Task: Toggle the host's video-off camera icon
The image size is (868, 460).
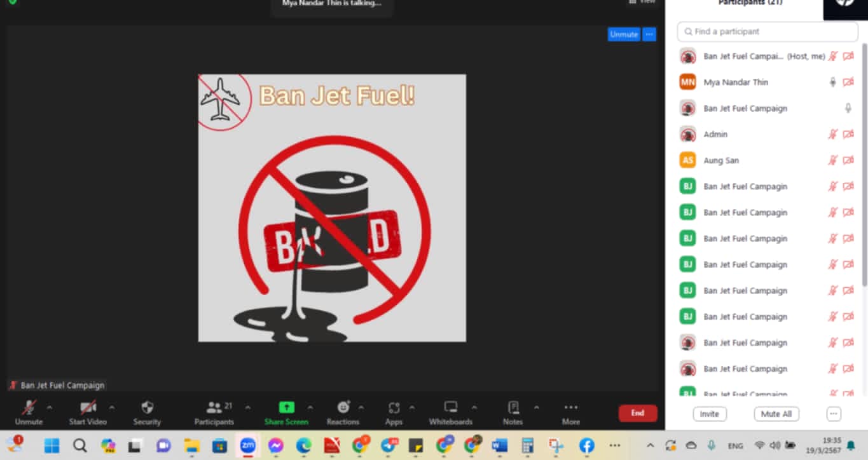Action: coord(848,56)
